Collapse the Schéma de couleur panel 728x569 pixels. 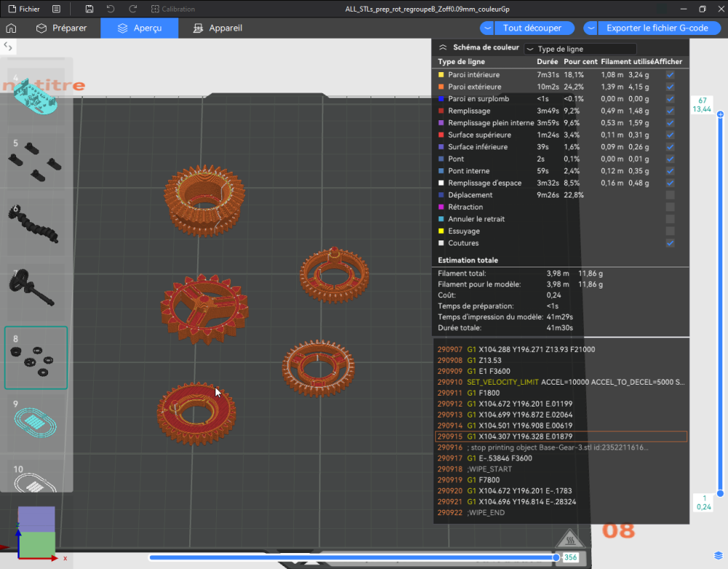pos(443,47)
